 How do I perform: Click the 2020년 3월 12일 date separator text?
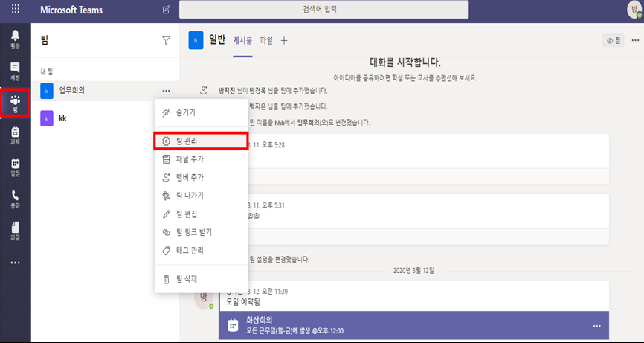point(413,270)
